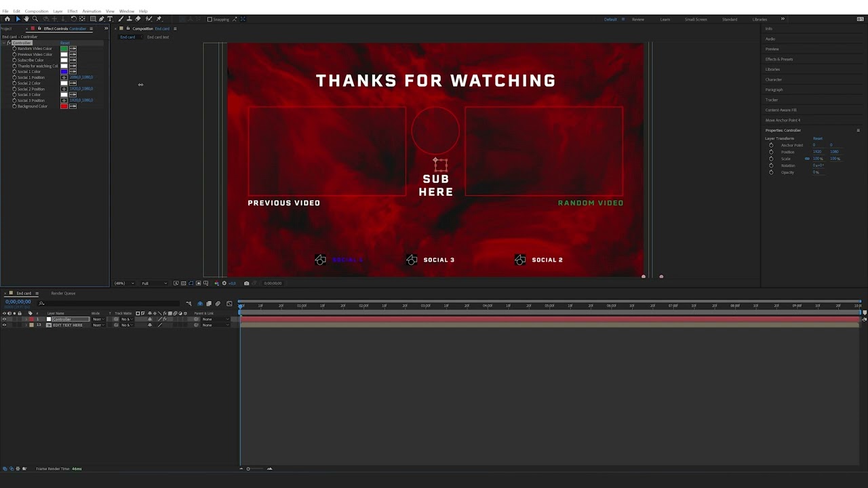Image resolution: width=868 pixels, height=488 pixels.
Task: Open Controller layer parent None dropdown
Action: pos(216,319)
